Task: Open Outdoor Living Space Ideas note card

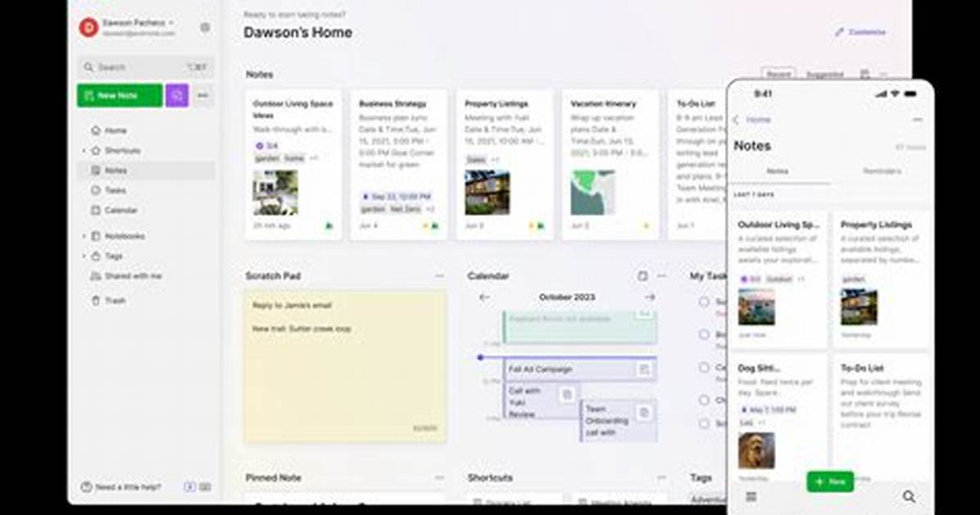Action: coord(293,165)
